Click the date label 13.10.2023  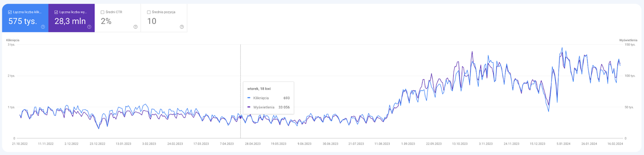460,144
